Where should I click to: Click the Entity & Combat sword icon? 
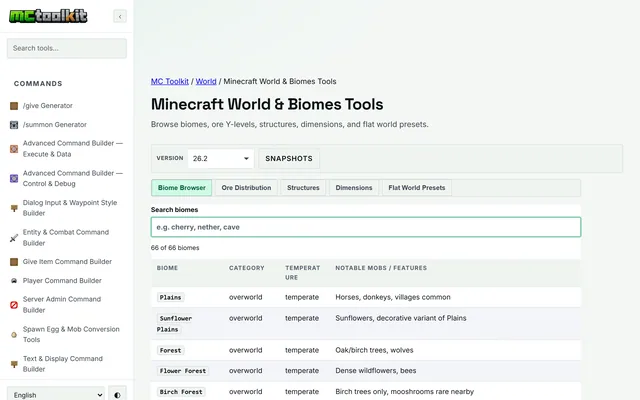pyautogui.click(x=14, y=238)
